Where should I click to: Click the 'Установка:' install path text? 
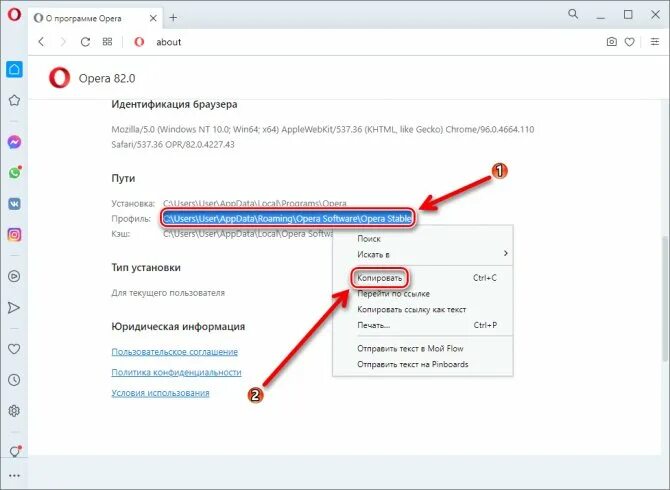click(255, 203)
